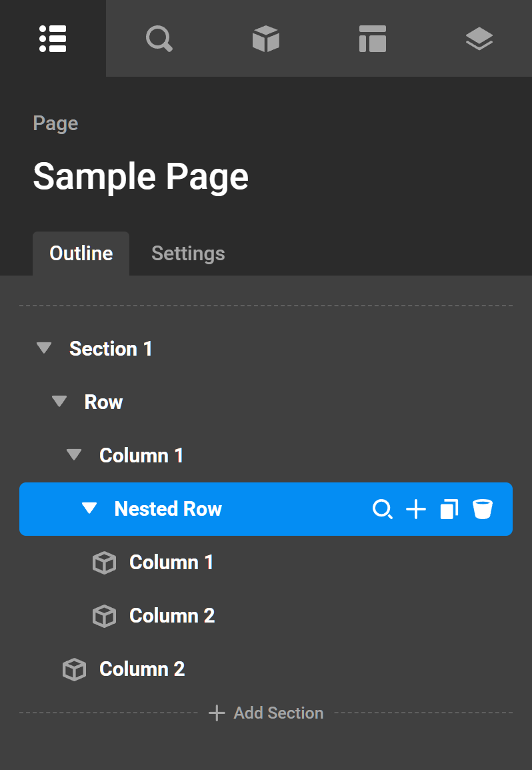The width and height of the screenshot is (532, 770).
Task: Collapse the Row disclosure triangle
Action: [x=59, y=402]
